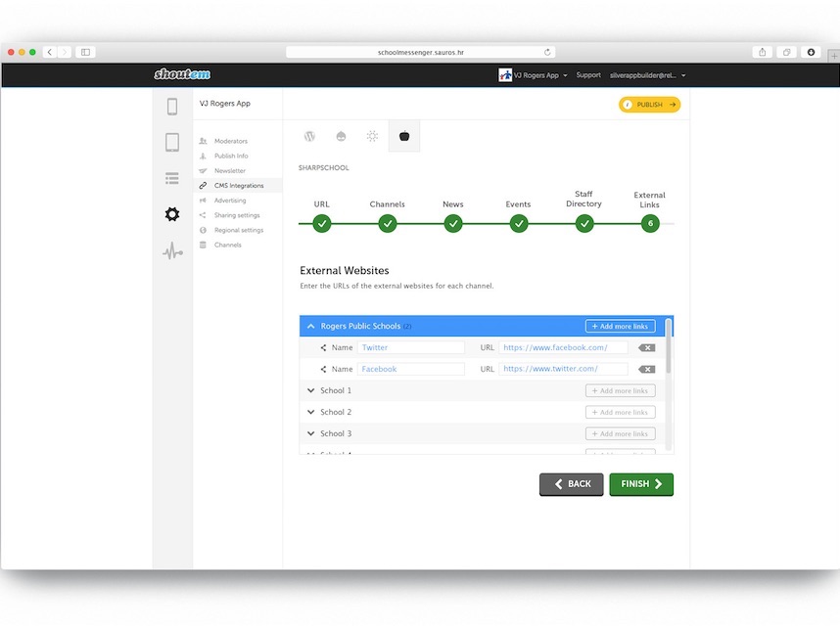Open the list content sidebar icon
The width and height of the screenshot is (840, 630).
(172, 178)
